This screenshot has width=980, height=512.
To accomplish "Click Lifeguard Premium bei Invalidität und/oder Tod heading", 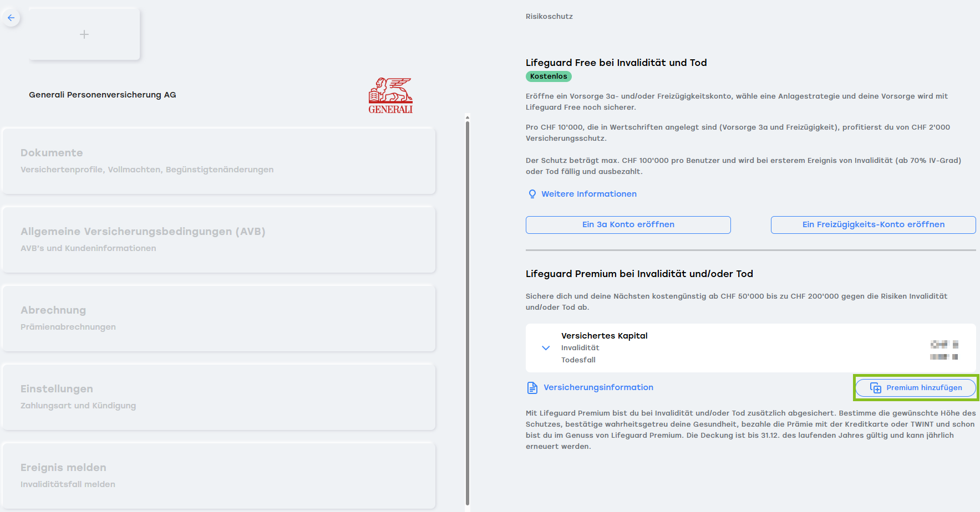I will 639,274.
